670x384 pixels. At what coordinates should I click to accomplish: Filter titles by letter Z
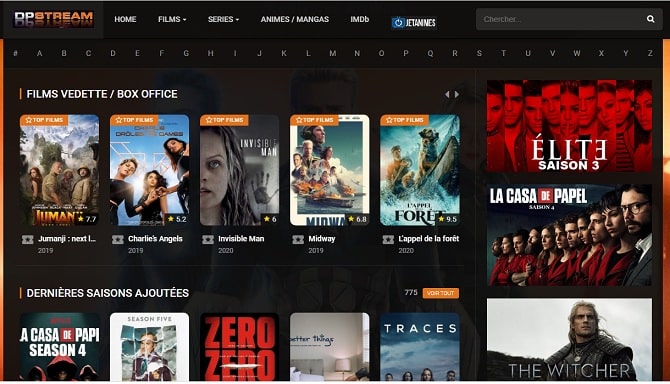coord(650,53)
